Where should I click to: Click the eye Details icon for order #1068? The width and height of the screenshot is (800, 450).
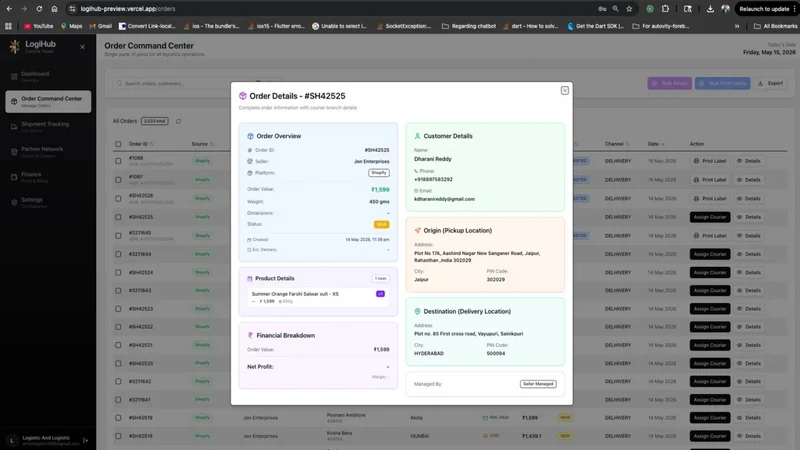pyautogui.click(x=739, y=161)
